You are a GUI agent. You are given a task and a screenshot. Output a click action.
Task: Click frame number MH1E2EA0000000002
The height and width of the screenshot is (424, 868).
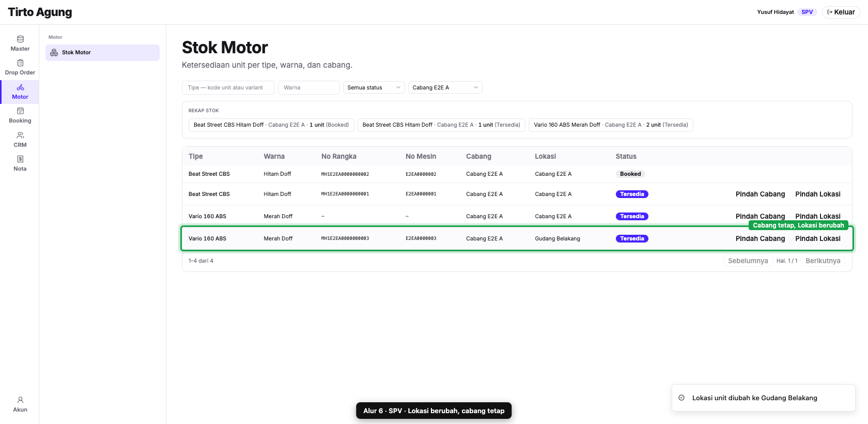(x=345, y=174)
